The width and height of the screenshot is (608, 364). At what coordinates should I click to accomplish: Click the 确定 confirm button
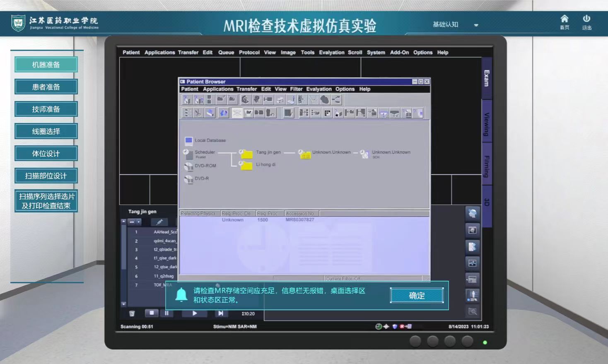click(x=417, y=295)
